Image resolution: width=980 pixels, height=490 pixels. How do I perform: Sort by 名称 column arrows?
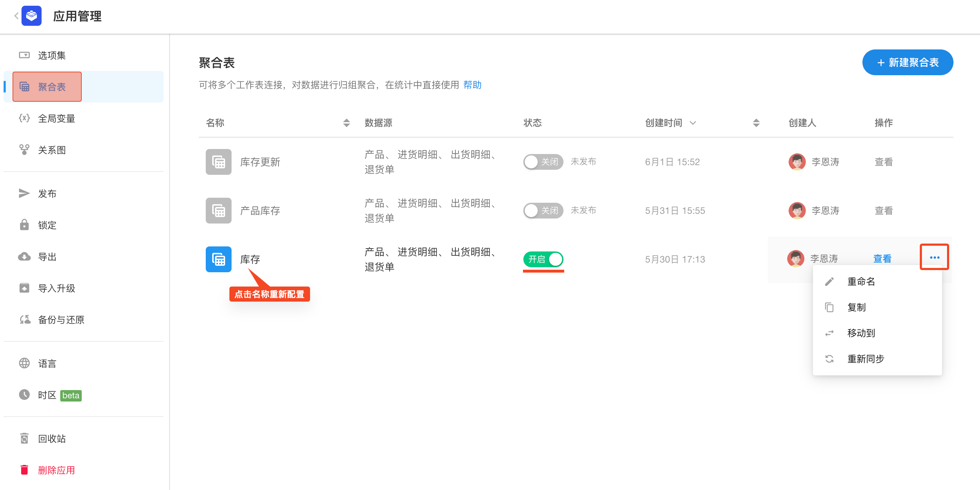click(346, 123)
